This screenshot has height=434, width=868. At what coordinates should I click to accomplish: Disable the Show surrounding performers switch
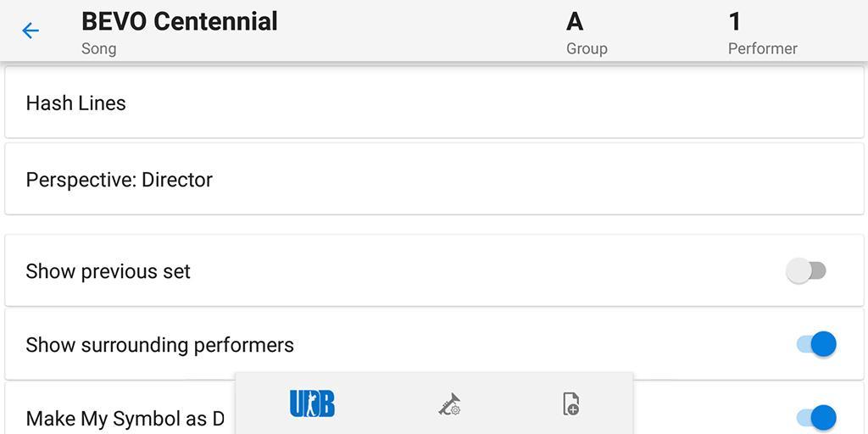tap(816, 344)
